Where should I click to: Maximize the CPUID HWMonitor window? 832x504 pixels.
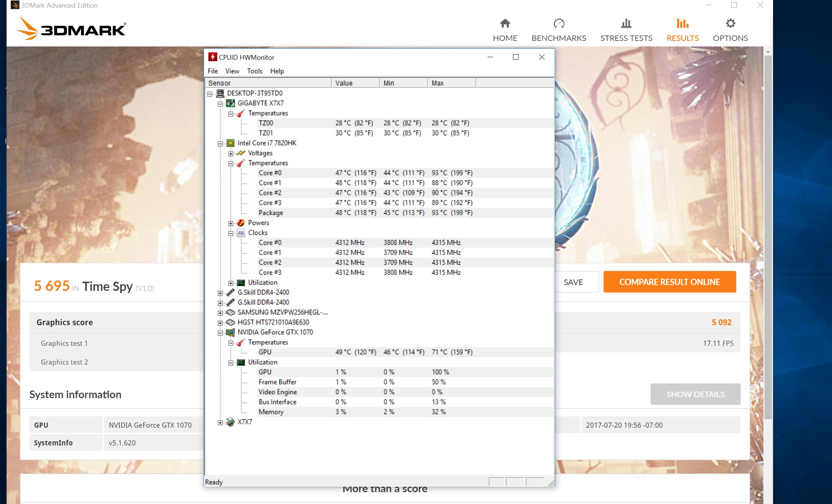tap(516, 57)
